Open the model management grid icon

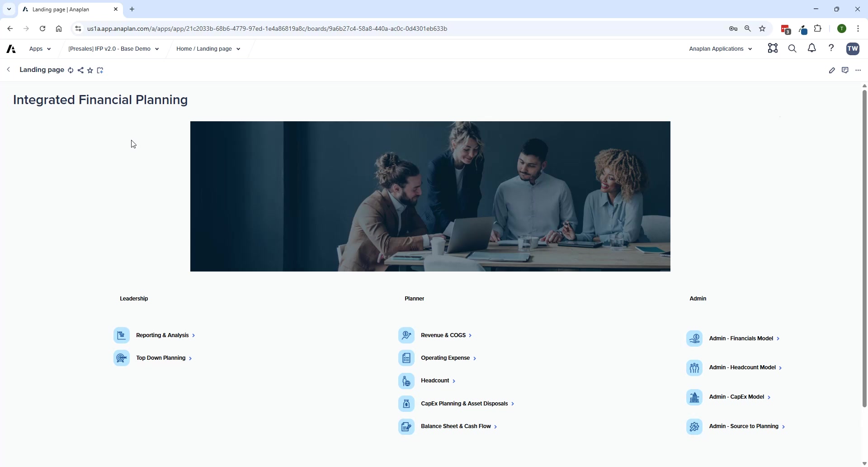pos(773,48)
